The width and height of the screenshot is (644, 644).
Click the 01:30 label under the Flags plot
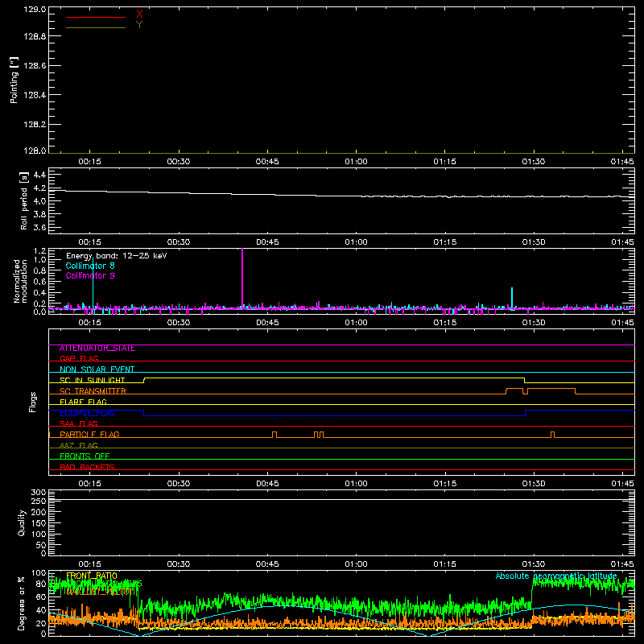(x=534, y=484)
